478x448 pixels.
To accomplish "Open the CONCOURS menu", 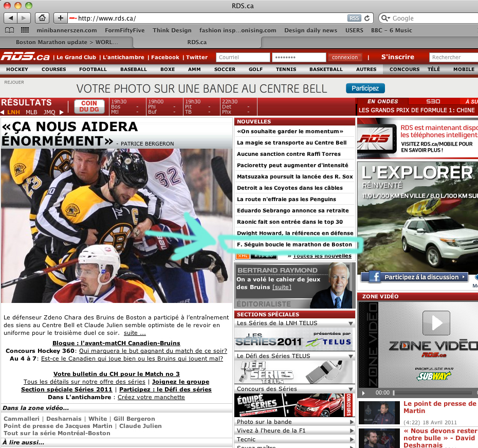I will pyautogui.click(x=405, y=69).
